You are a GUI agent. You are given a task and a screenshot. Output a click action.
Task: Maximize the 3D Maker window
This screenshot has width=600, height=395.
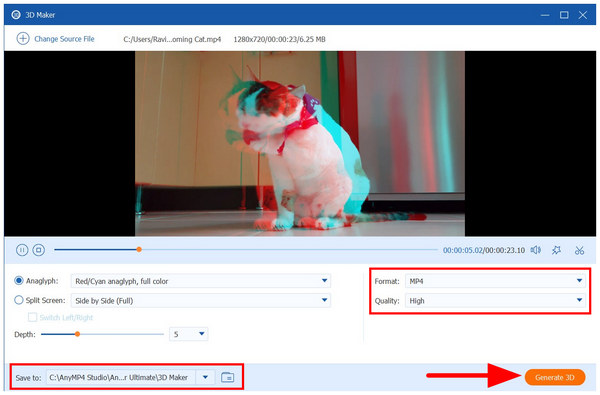(x=564, y=15)
